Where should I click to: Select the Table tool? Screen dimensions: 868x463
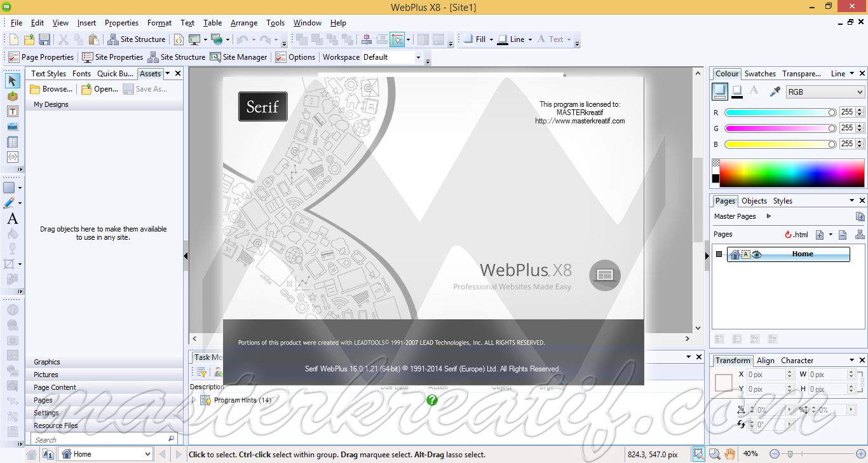pyautogui.click(x=12, y=142)
